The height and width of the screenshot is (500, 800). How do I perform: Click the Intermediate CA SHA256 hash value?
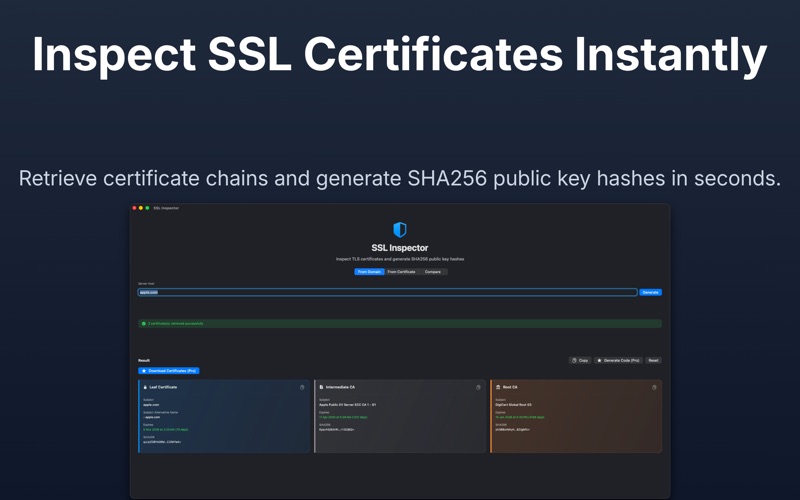coord(336,430)
